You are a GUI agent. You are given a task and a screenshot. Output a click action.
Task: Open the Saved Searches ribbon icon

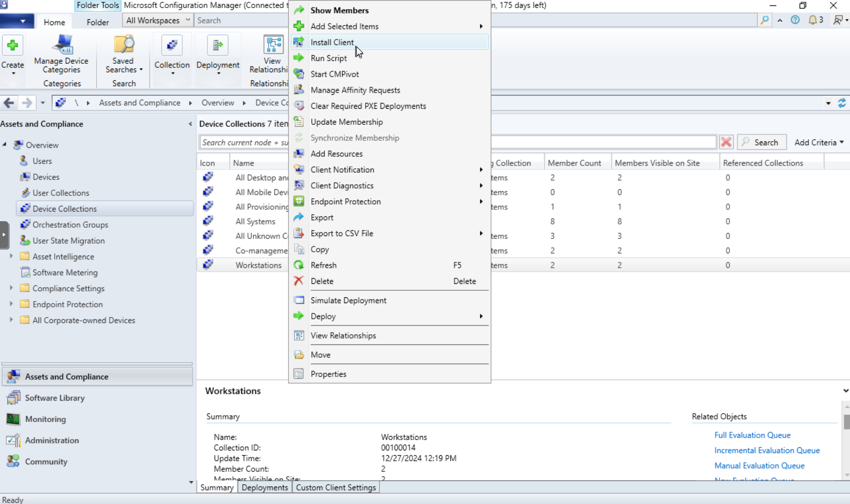coord(124,55)
